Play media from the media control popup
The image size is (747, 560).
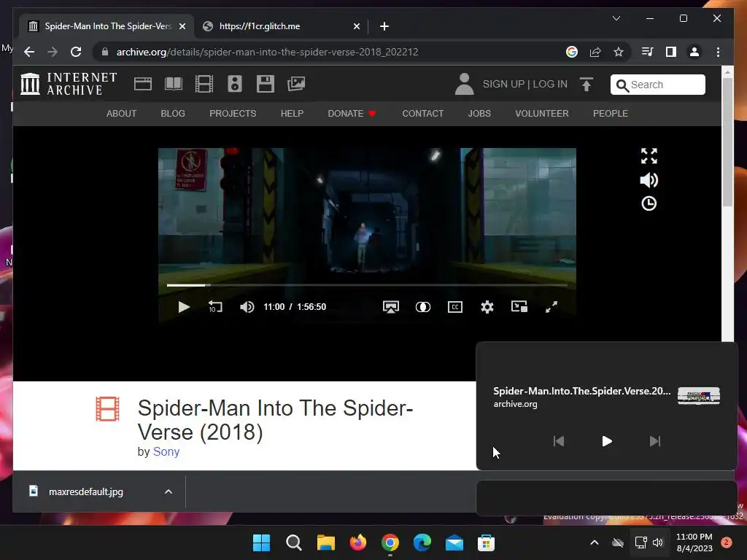pos(607,441)
